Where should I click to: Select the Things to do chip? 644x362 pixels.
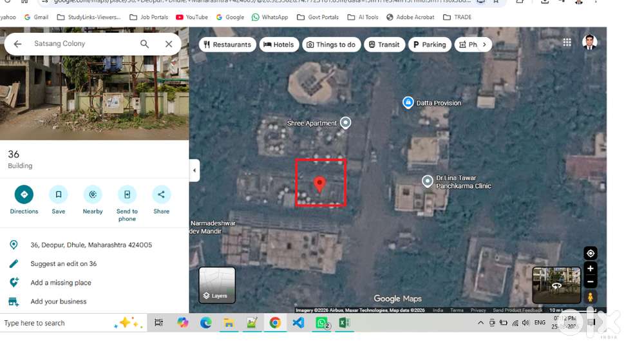pos(331,44)
